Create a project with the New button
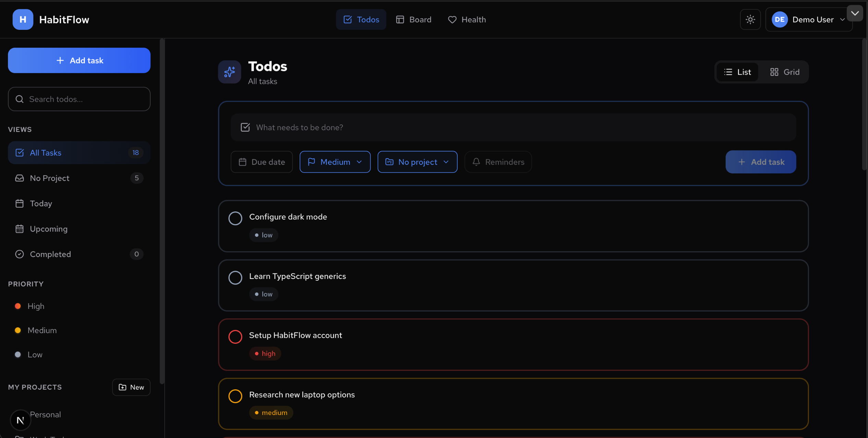The width and height of the screenshot is (868, 438). click(x=131, y=387)
